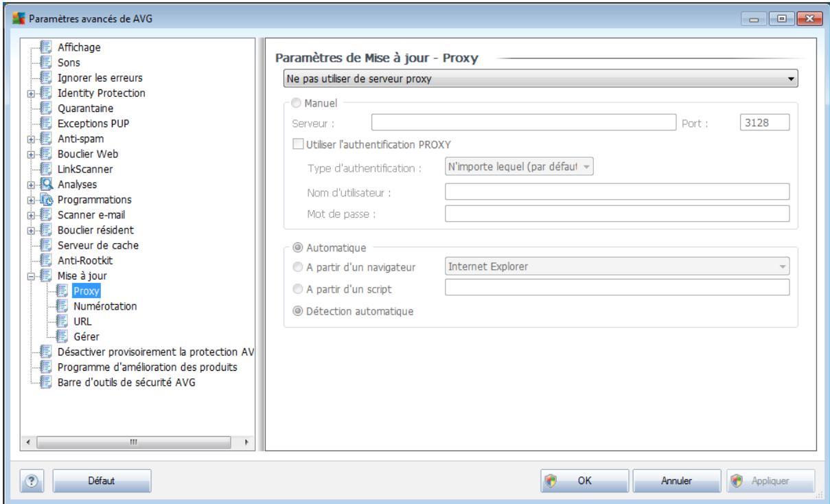
Task: Click the URL sub-item icon
Action: pyautogui.click(x=61, y=320)
